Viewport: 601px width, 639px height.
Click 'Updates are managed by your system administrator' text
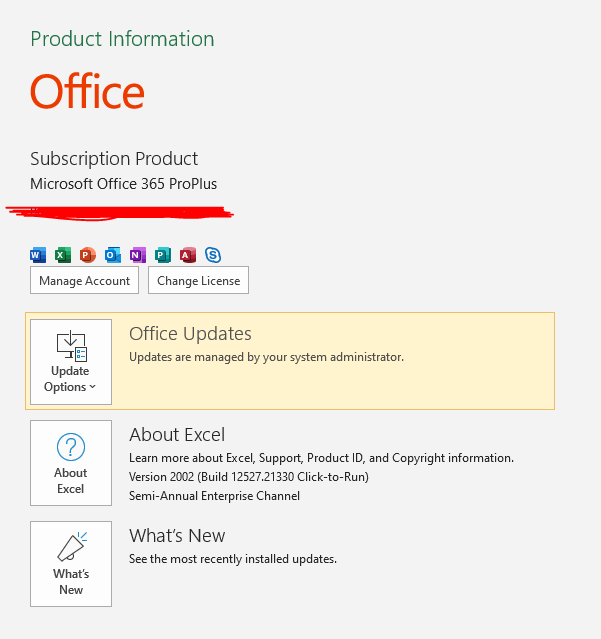pyautogui.click(x=266, y=357)
